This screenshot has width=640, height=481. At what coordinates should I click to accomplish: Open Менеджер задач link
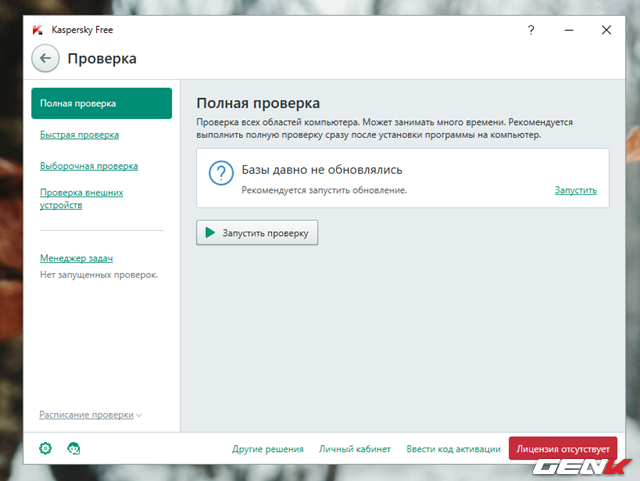[x=76, y=259]
